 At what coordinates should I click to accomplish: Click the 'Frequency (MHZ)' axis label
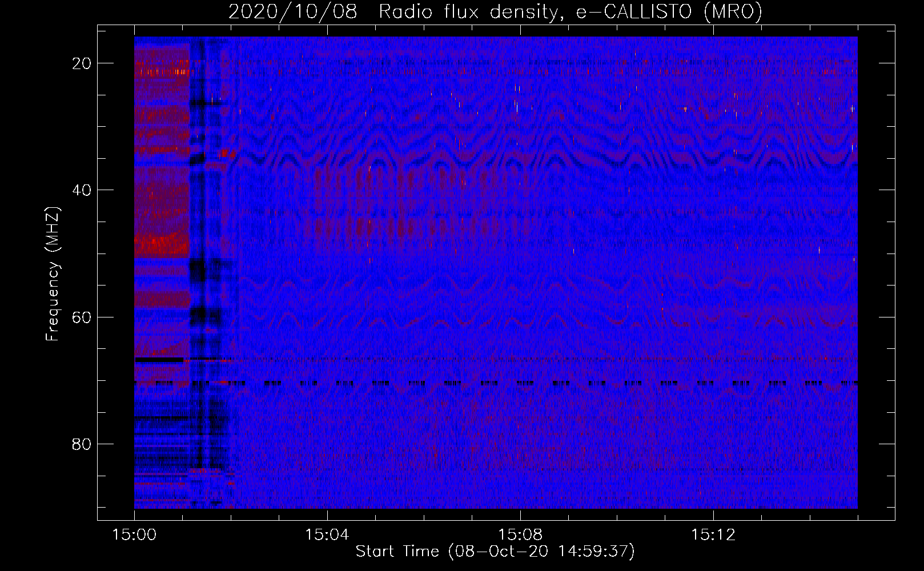click(53, 274)
